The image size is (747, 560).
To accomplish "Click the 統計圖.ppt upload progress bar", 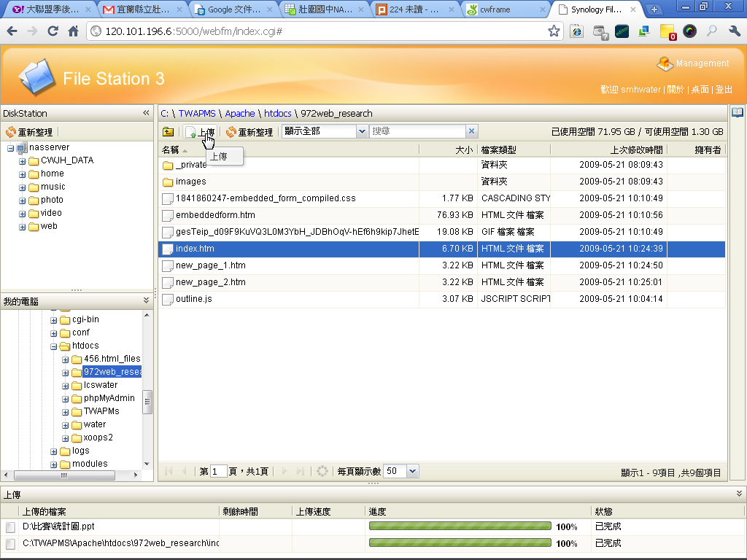I will (460, 526).
